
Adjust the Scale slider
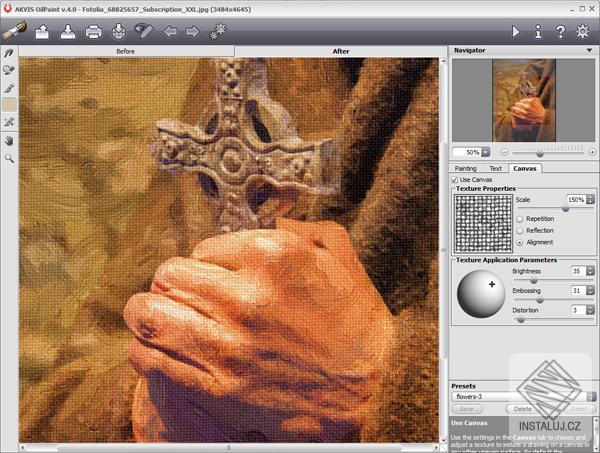[x=566, y=209]
